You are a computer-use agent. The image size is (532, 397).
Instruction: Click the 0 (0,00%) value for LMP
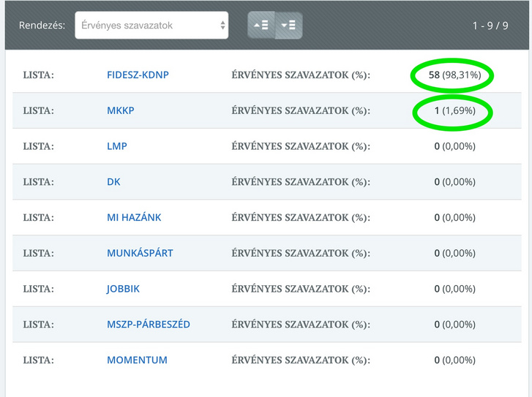pos(454,146)
